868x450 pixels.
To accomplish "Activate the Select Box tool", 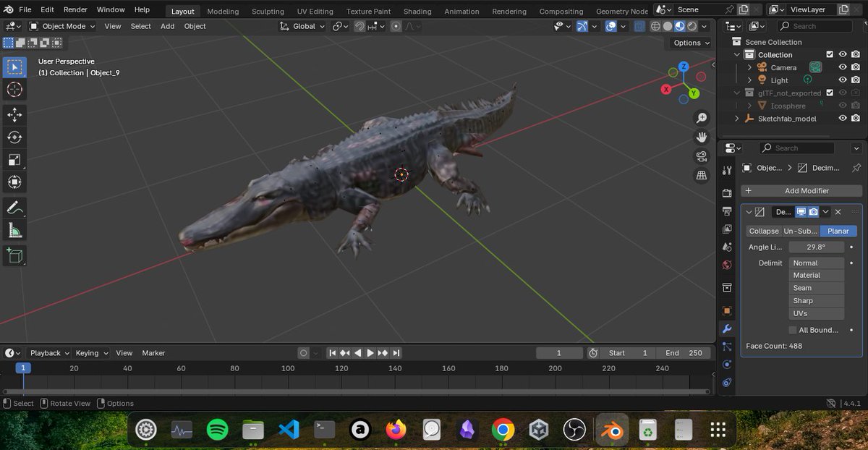I will coord(14,67).
